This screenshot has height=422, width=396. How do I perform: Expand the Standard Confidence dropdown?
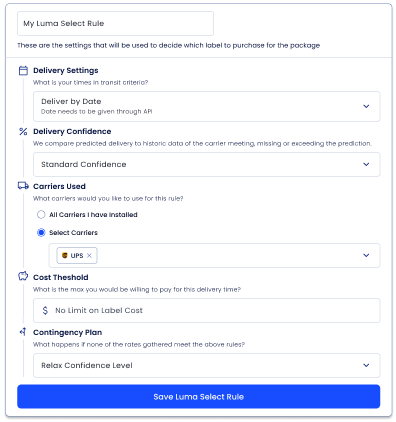coord(207,164)
